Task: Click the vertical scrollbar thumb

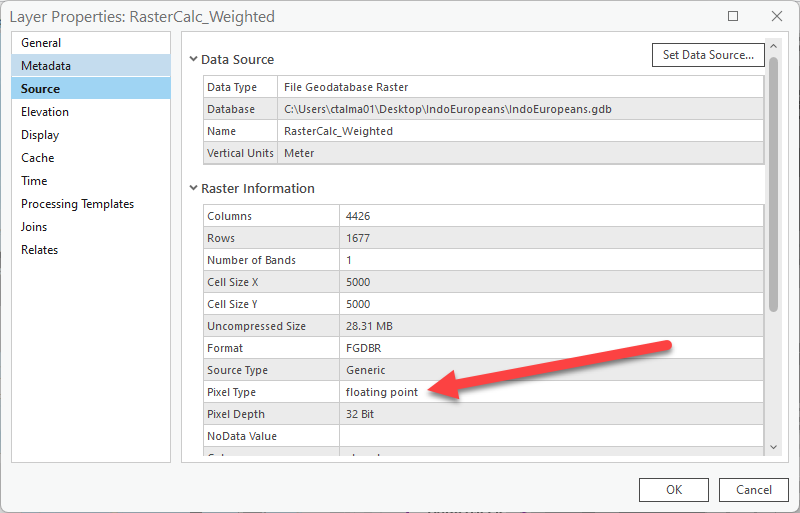Action: tap(773, 185)
